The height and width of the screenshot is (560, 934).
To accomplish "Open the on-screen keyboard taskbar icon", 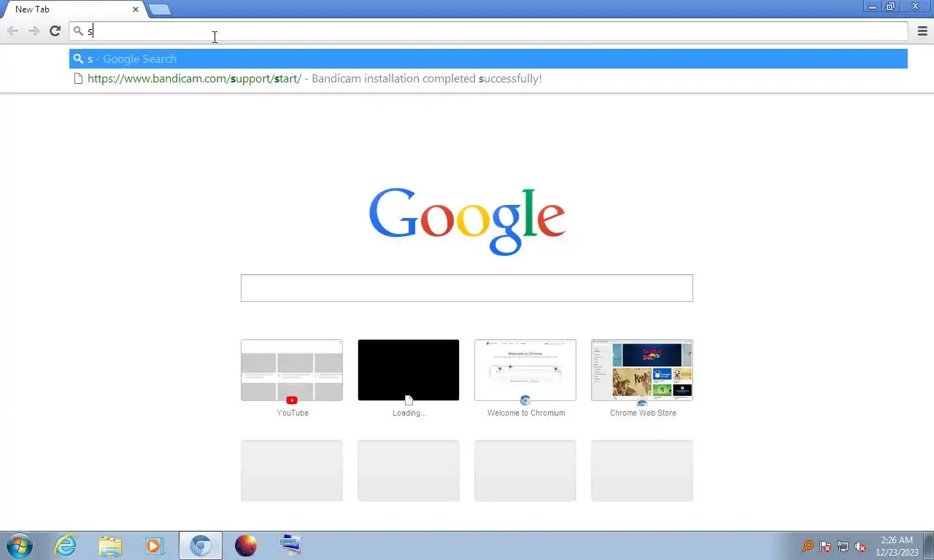I will click(290, 545).
